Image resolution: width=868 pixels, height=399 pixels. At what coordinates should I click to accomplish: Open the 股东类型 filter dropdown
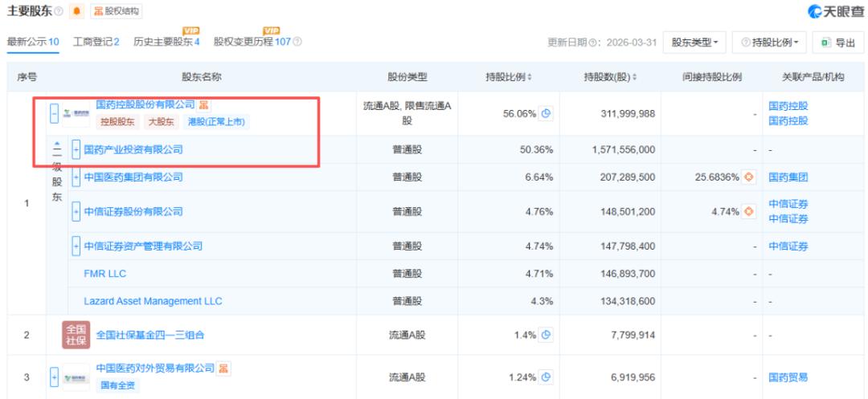694,43
